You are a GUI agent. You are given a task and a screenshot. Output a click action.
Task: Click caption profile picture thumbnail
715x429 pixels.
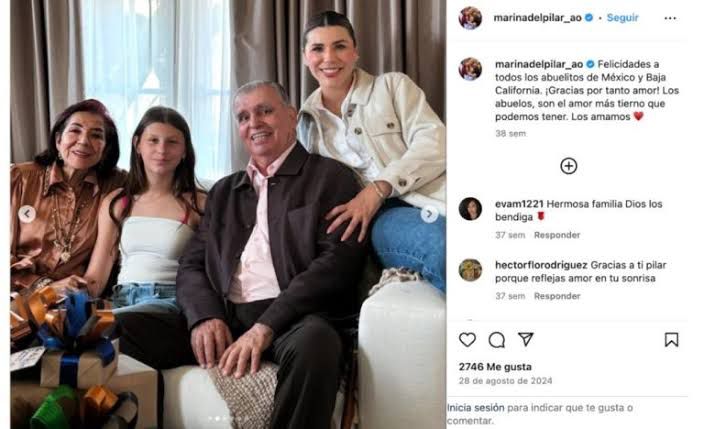[470, 69]
